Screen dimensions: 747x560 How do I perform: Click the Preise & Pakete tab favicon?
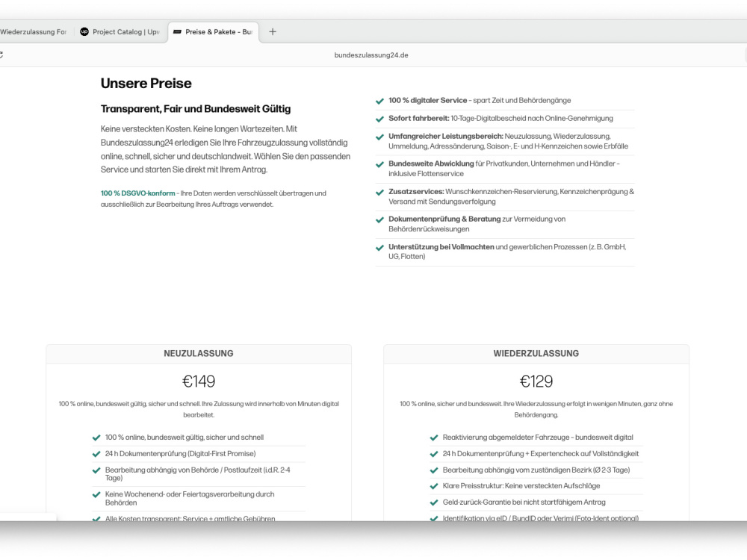pyautogui.click(x=177, y=32)
